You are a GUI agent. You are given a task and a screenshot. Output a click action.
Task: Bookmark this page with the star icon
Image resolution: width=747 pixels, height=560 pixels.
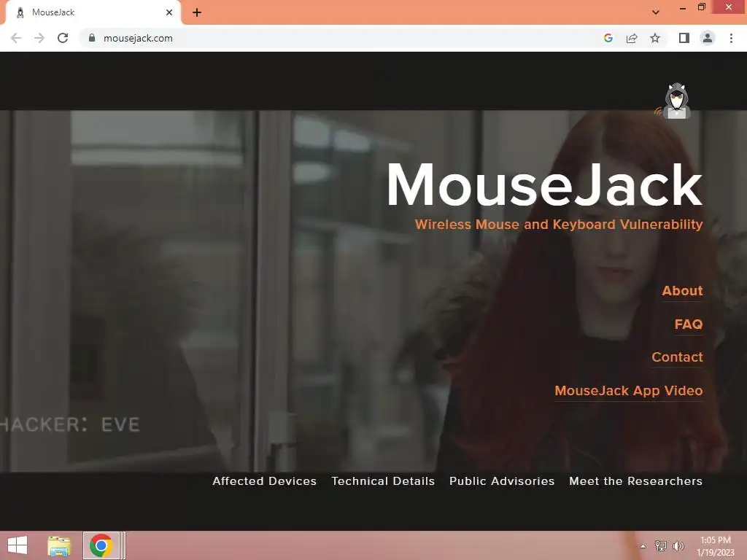tap(655, 38)
